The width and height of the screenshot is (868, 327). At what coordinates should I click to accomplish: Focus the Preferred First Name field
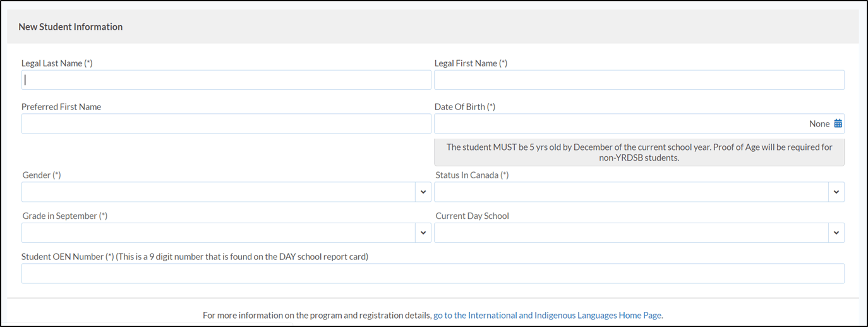[x=226, y=124]
